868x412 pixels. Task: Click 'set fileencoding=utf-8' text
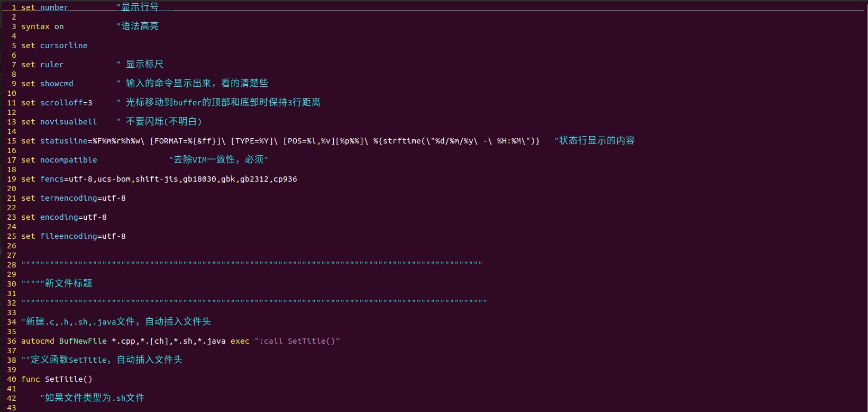74,236
